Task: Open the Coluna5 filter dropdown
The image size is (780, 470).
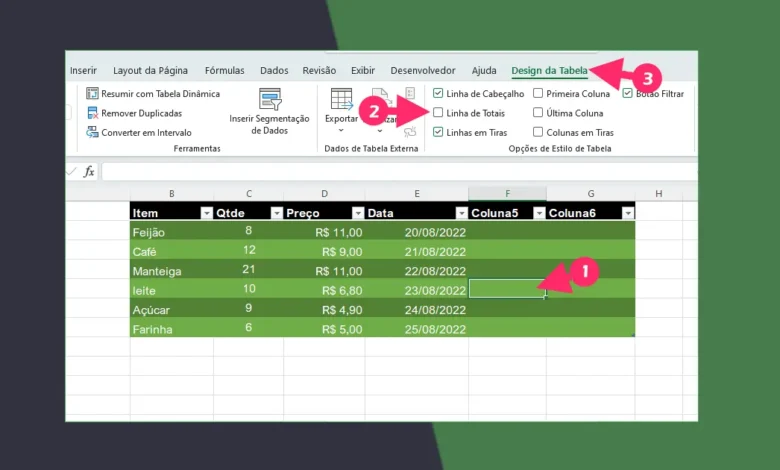Action: click(x=539, y=213)
